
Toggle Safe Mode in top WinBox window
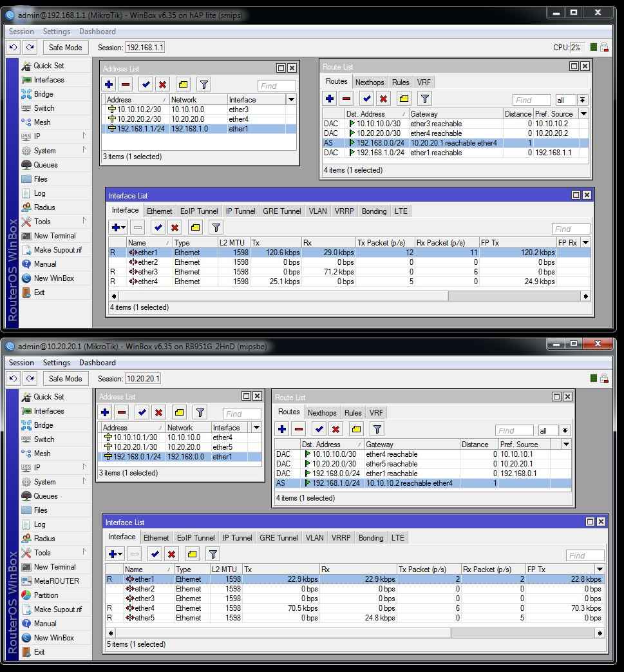(x=65, y=48)
